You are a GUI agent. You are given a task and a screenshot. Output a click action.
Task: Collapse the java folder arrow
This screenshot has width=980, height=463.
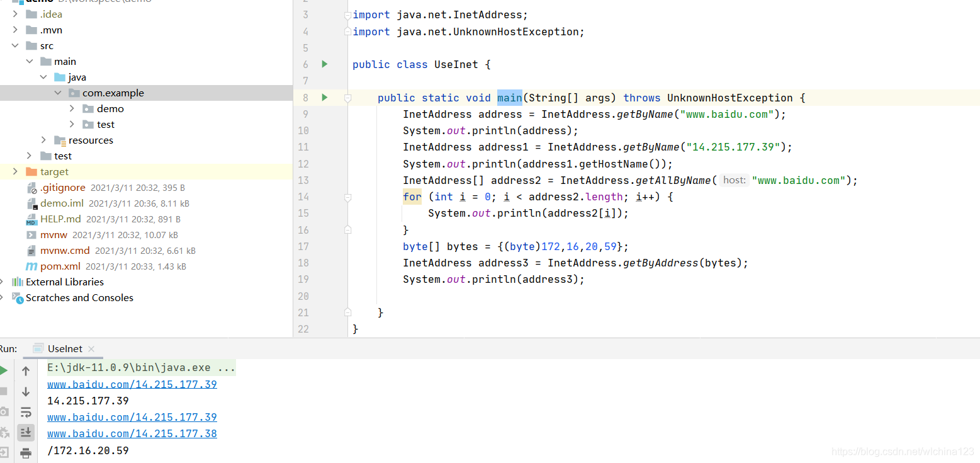(43, 77)
